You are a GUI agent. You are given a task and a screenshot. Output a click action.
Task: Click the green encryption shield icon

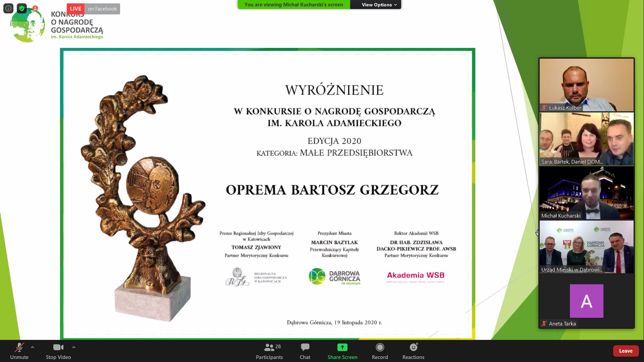click(x=22, y=8)
